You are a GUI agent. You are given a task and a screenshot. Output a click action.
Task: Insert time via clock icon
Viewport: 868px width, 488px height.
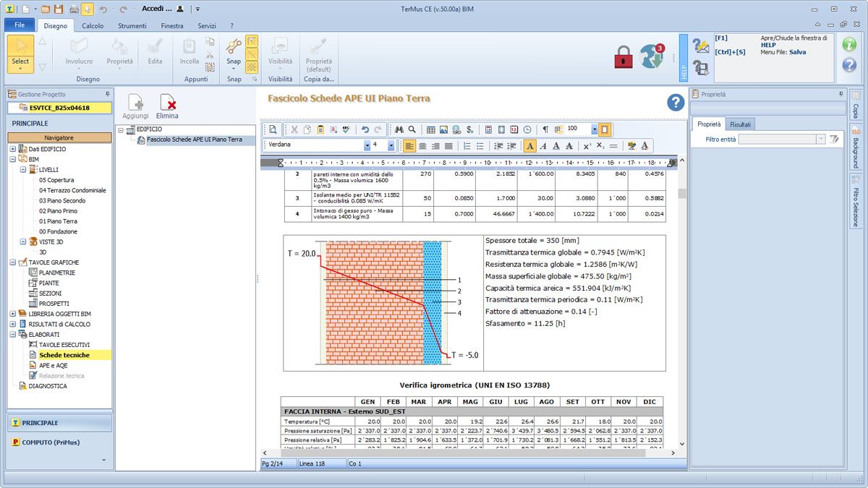point(527,129)
